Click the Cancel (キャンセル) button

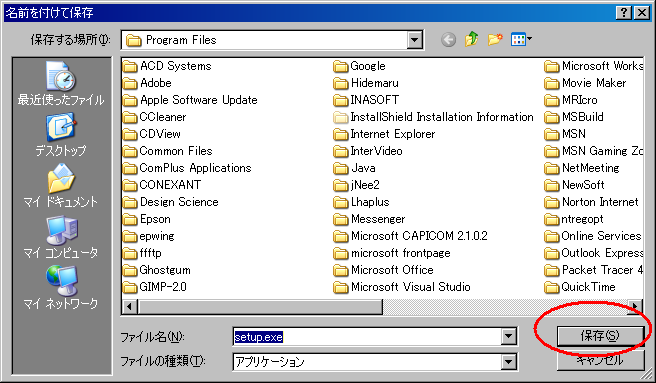pos(600,360)
